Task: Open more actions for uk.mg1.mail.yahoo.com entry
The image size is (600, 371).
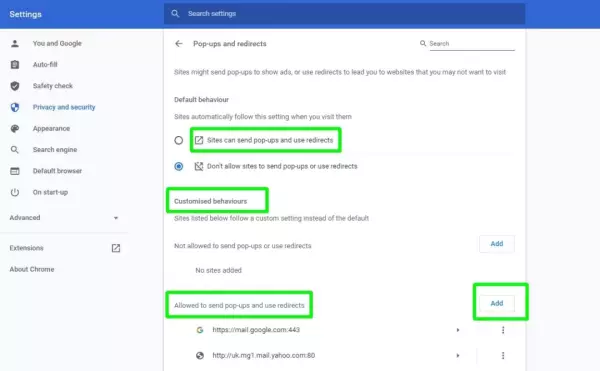Action: tap(503, 356)
